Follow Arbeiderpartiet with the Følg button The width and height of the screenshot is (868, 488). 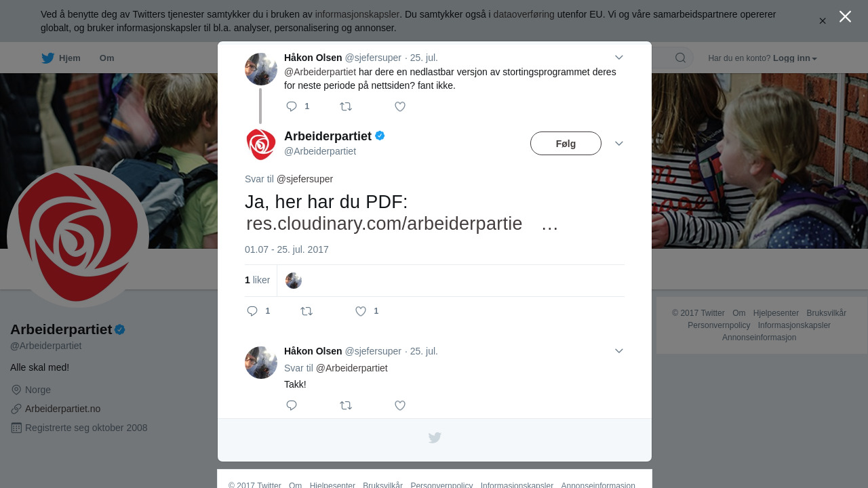tap(566, 144)
